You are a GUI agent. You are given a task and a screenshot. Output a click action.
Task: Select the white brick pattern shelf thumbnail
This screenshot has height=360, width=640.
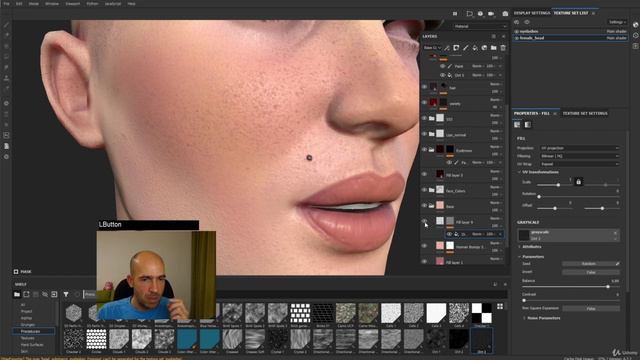(x=300, y=313)
